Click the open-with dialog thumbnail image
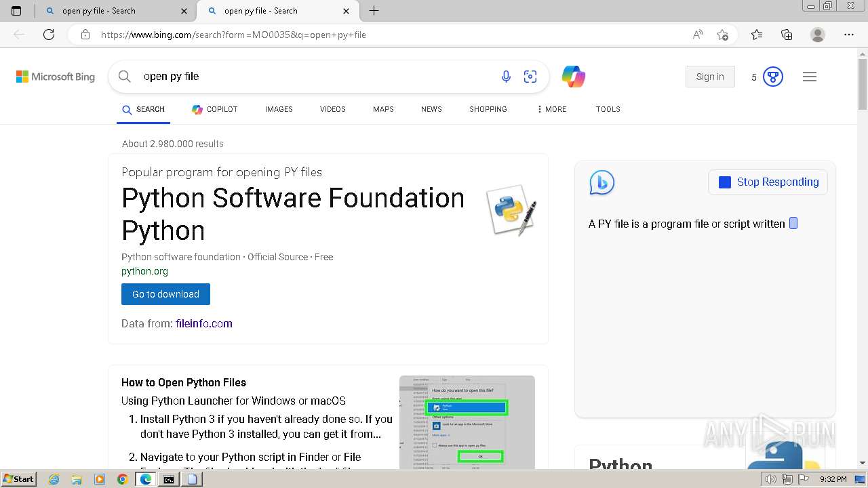This screenshot has height=488, width=868. [x=467, y=422]
